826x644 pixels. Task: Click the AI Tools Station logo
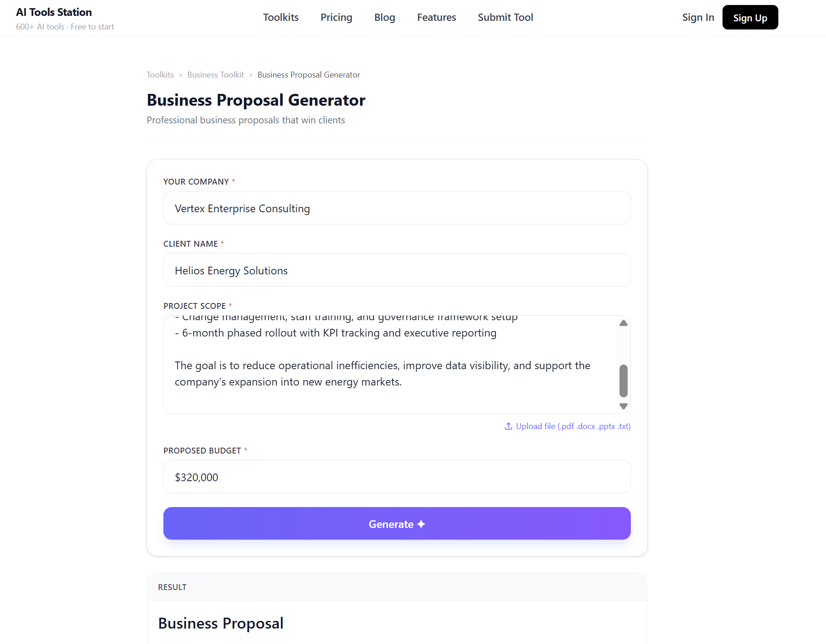click(54, 12)
